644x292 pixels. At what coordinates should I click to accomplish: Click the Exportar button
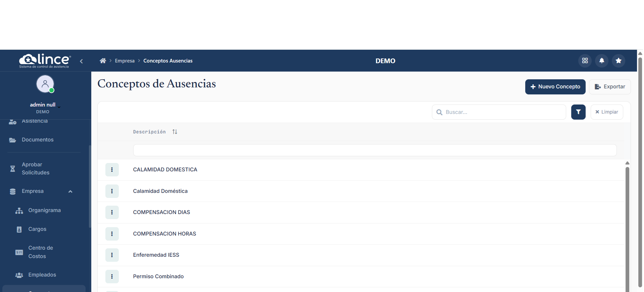(x=610, y=87)
